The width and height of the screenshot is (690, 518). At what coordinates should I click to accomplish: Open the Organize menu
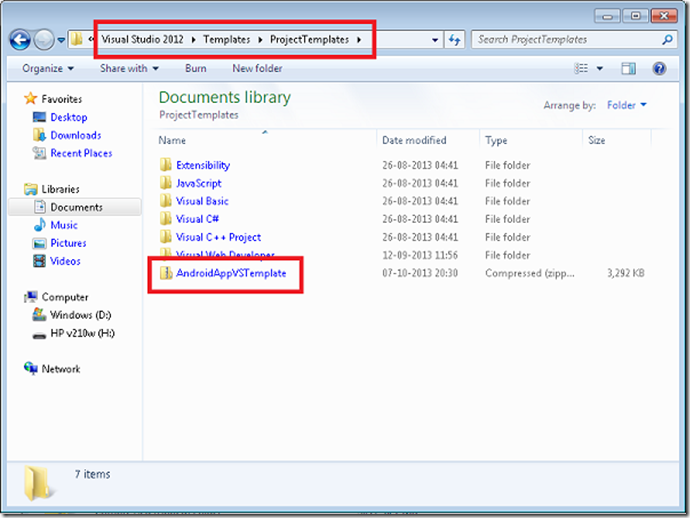(48, 69)
